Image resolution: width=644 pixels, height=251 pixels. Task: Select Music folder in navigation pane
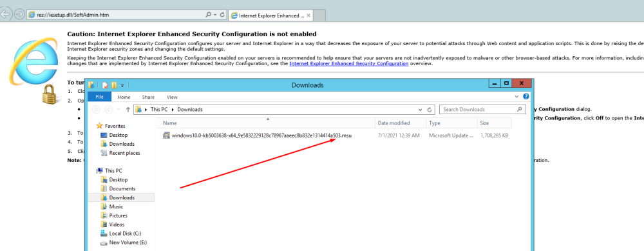coord(116,206)
